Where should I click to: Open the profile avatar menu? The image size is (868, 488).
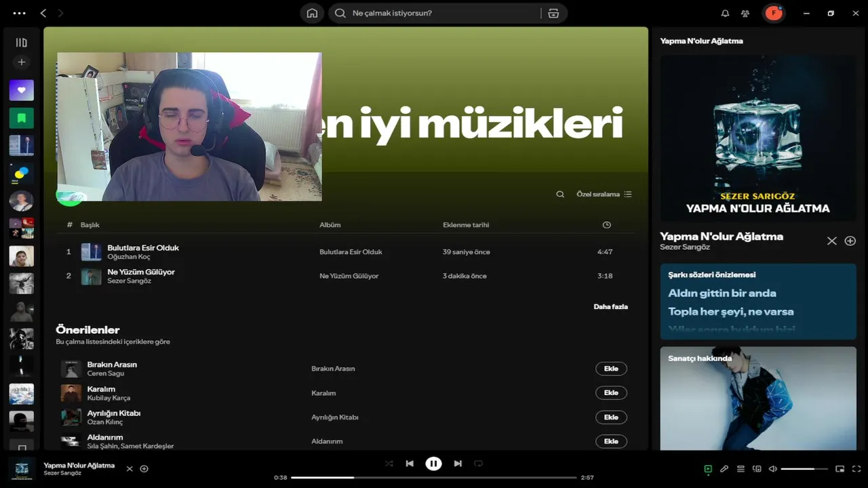[x=774, y=13]
